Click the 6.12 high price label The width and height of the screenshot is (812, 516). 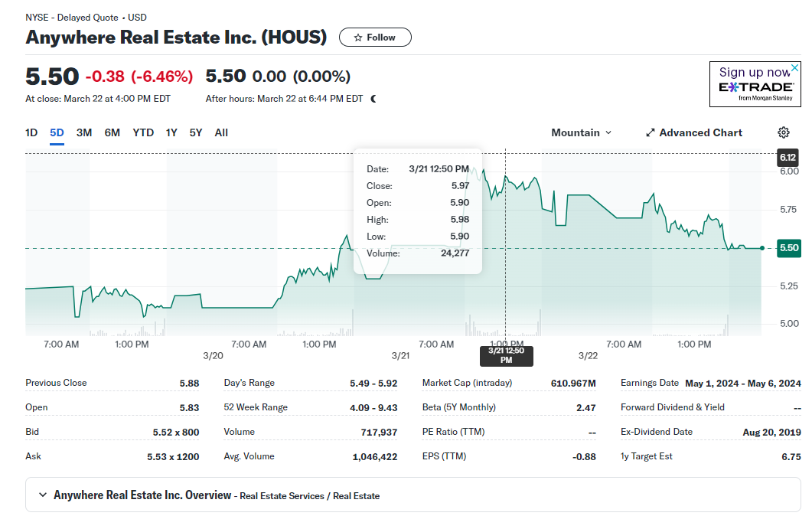[x=788, y=157]
